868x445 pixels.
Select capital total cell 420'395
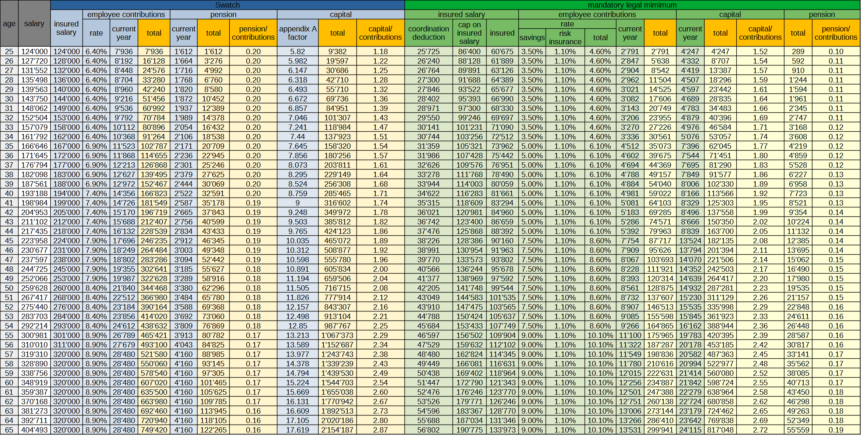coord(720,335)
